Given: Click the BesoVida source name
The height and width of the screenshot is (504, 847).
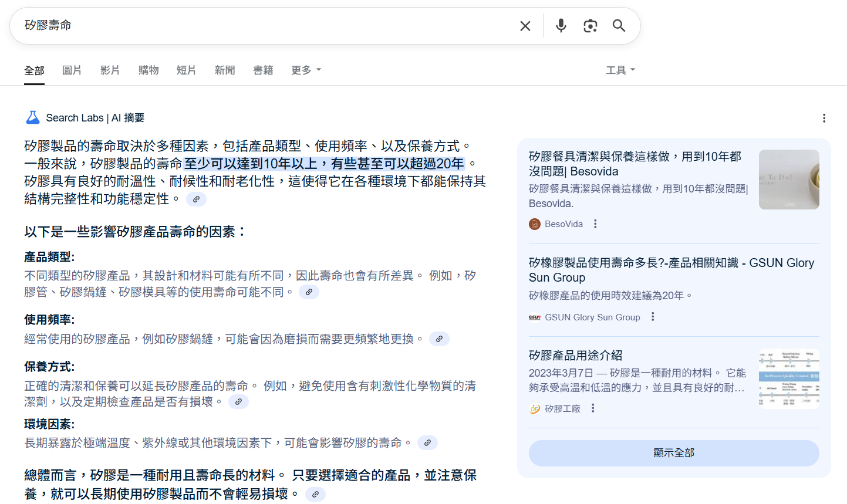Looking at the screenshot, I should coord(563,224).
